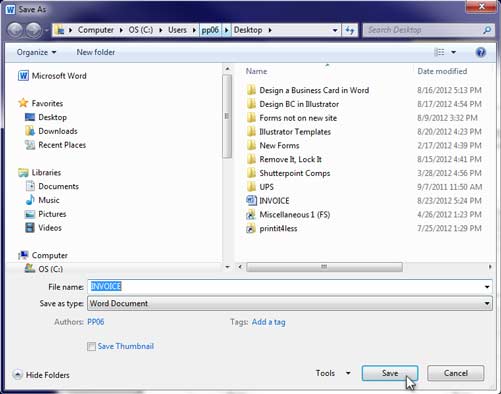Click the Save button
The height and width of the screenshot is (394, 501).
pyautogui.click(x=390, y=373)
